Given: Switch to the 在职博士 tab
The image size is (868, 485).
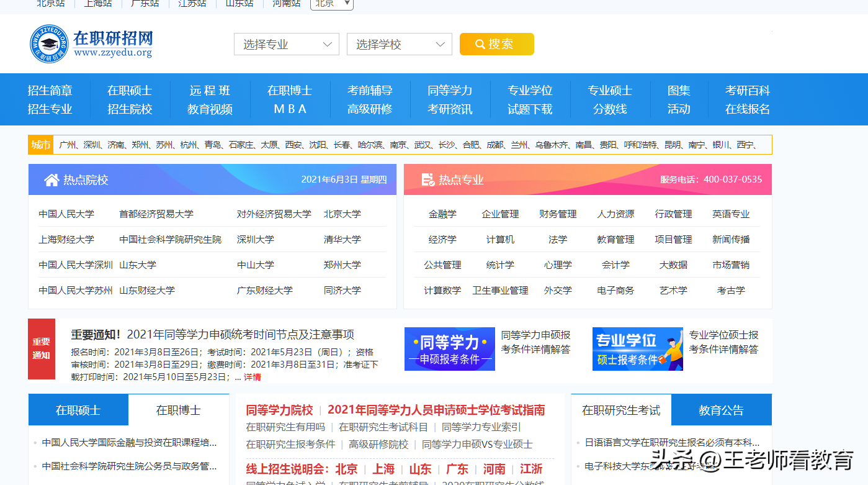Looking at the screenshot, I should [x=178, y=410].
